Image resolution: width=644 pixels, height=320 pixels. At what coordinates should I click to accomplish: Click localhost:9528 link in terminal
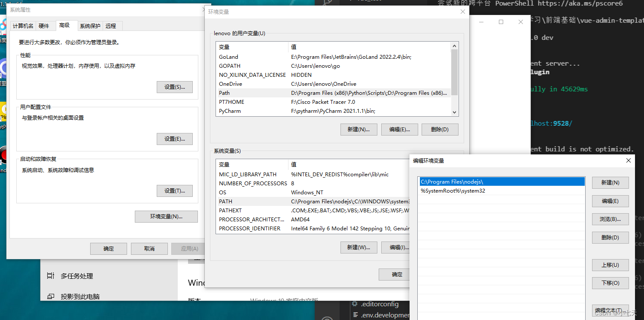point(551,124)
